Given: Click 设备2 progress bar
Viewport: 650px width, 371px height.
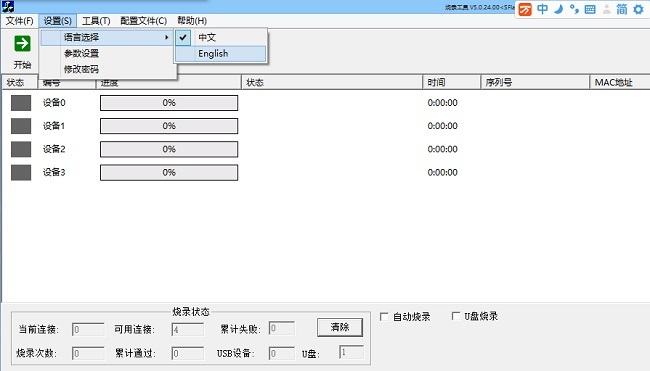Looking at the screenshot, I should pyautogui.click(x=169, y=149).
